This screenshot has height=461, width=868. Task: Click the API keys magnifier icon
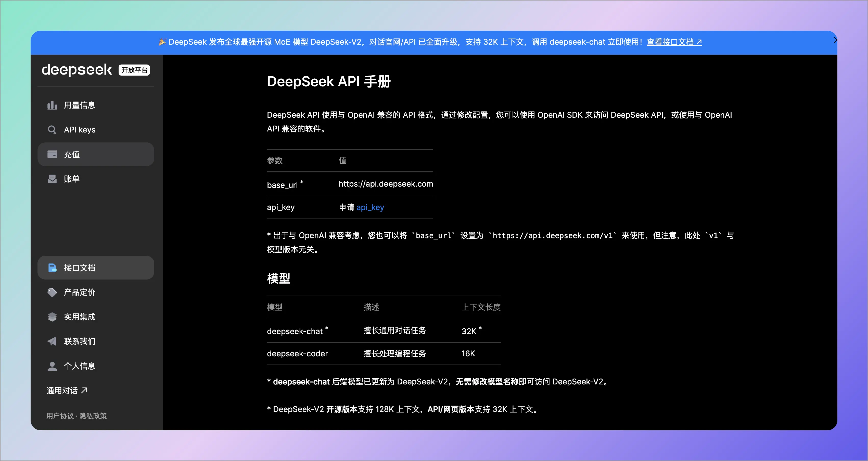pyautogui.click(x=52, y=130)
